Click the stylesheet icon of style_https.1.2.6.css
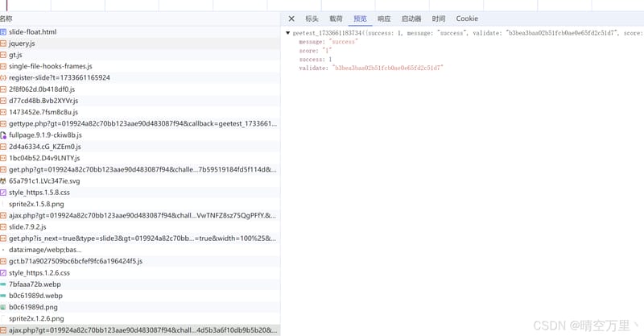The image size is (644, 336). coord(3,272)
